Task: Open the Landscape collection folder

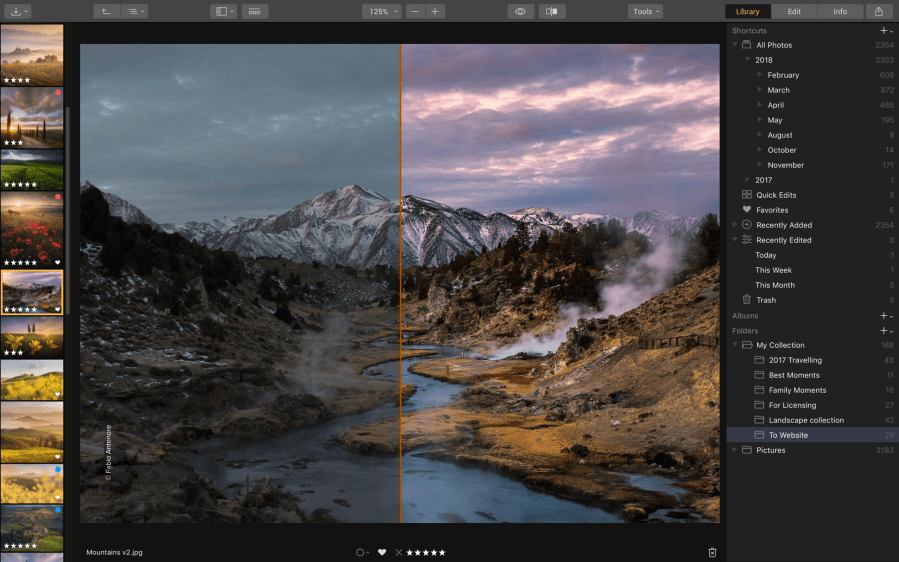Action: [x=806, y=420]
